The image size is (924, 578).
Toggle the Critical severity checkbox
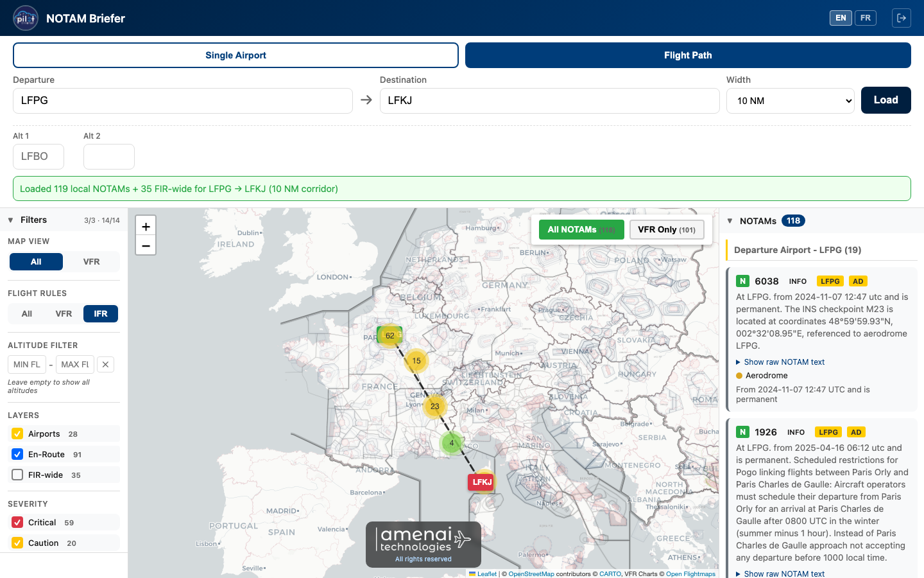pos(17,522)
